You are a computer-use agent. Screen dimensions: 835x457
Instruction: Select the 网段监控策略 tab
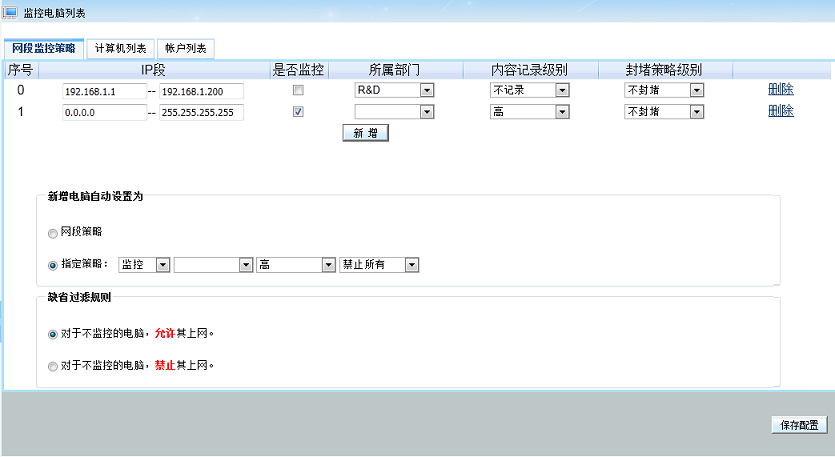click(x=43, y=48)
